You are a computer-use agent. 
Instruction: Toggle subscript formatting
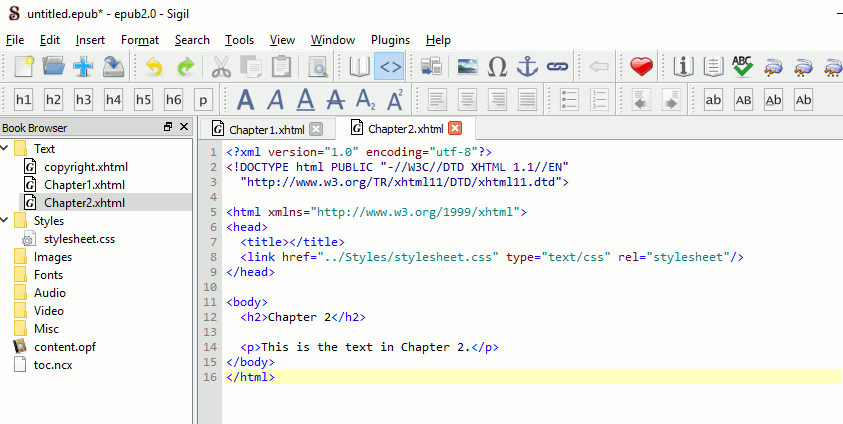pos(366,100)
